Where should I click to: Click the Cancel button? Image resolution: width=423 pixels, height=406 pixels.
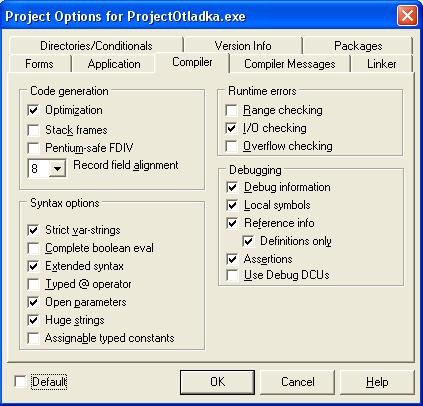[x=298, y=382]
